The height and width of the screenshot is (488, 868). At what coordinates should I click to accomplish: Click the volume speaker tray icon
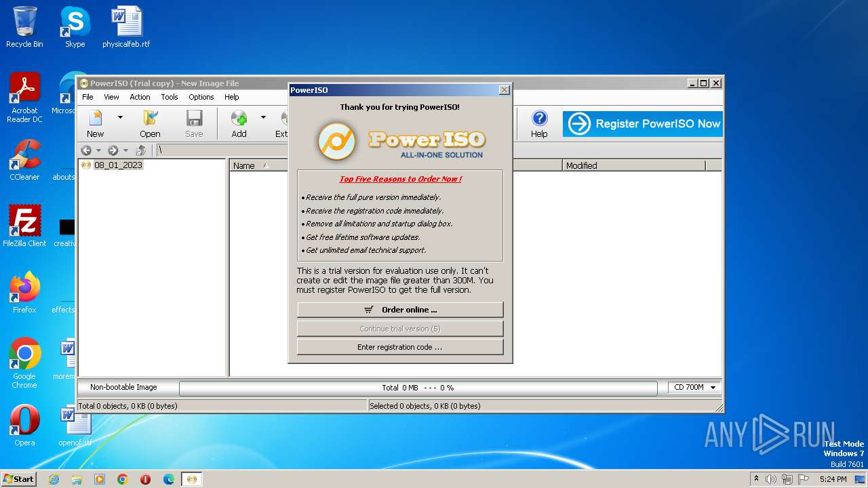771,479
